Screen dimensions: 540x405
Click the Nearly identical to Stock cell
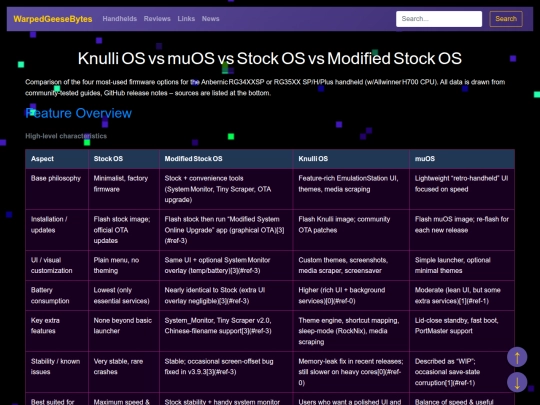(x=226, y=295)
